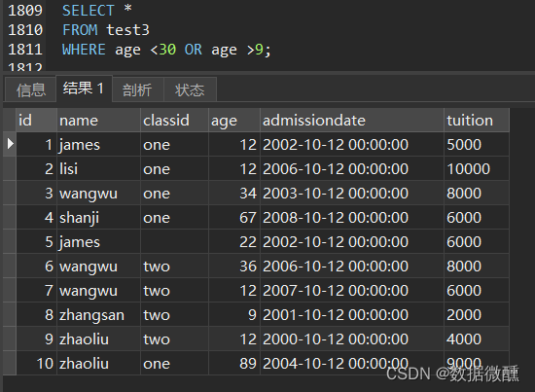Click age cell '9' in zhangsan row
Image resolution: width=535 pixels, height=392 pixels.
(234, 314)
